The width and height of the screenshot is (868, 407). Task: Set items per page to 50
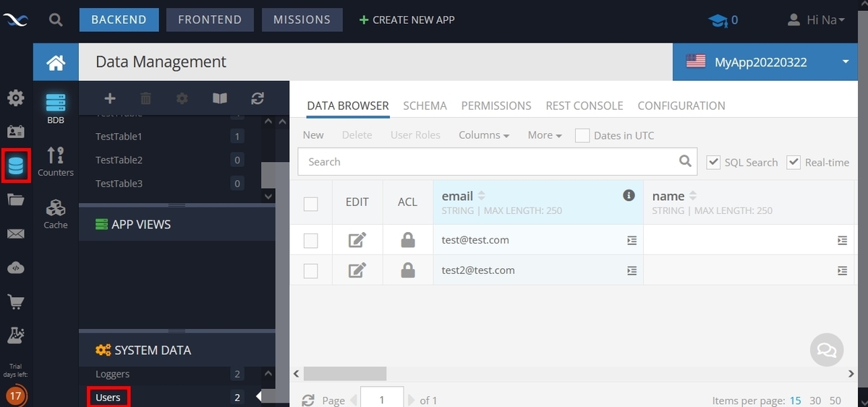(835, 400)
